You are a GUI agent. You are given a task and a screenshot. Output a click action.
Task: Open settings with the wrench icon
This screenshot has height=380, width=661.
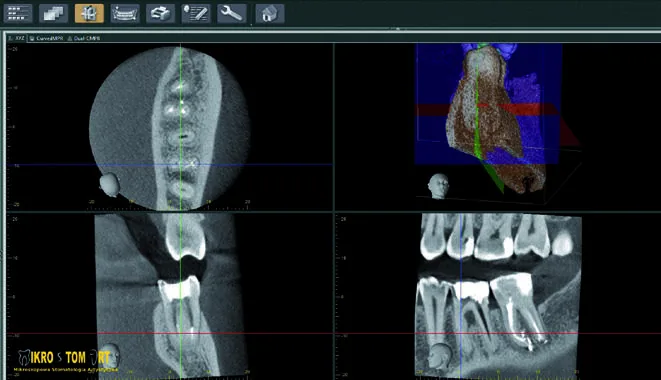231,13
